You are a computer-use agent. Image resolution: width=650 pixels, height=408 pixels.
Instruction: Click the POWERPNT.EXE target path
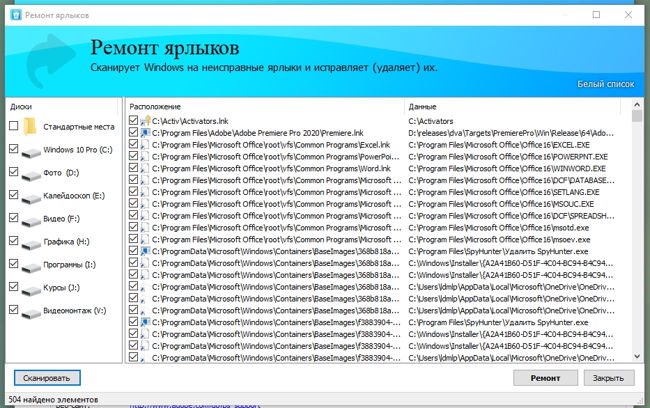click(x=508, y=157)
